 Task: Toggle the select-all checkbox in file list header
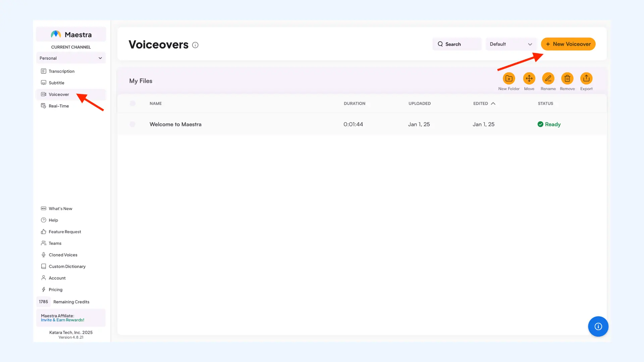click(x=132, y=103)
